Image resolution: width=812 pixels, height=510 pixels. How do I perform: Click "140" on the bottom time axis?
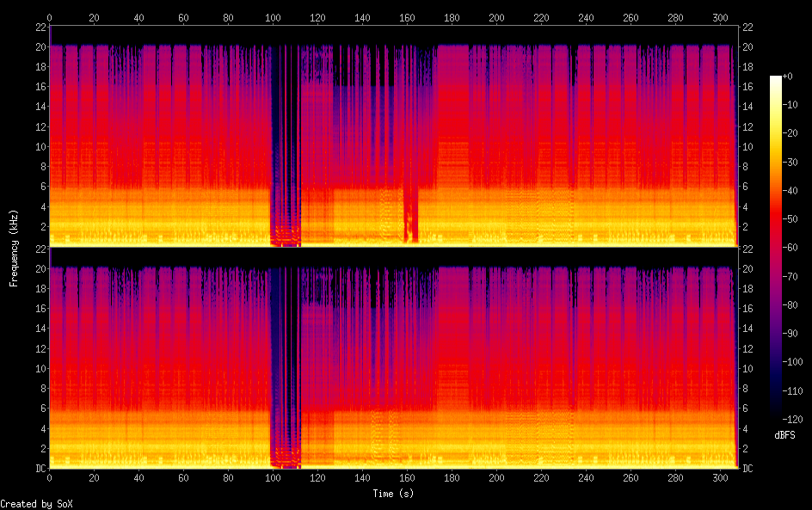[x=362, y=478]
